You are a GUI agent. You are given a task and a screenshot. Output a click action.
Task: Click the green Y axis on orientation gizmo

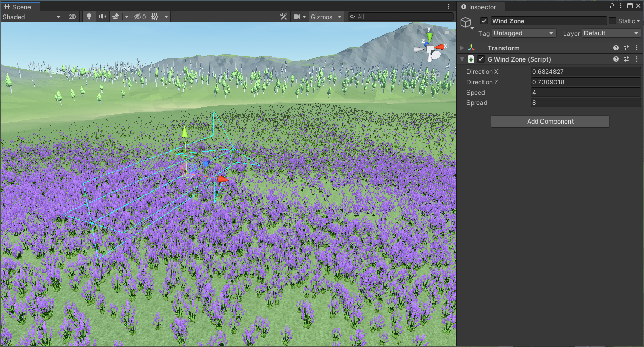(429, 37)
